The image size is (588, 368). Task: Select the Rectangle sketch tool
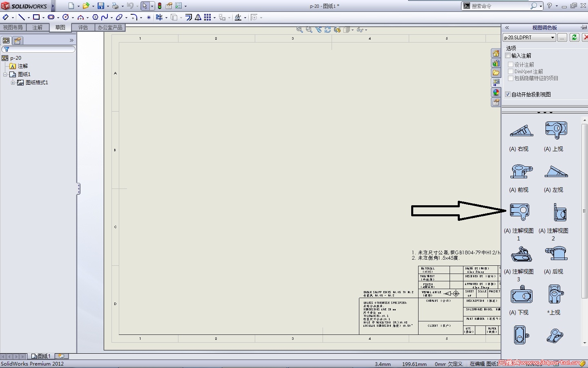click(36, 17)
